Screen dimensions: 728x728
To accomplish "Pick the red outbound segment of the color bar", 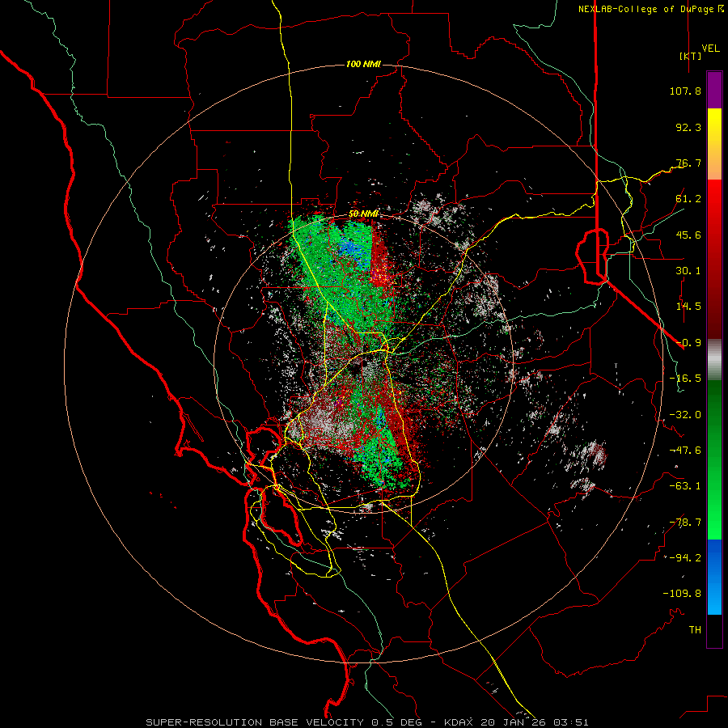I will pyautogui.click(x=714, y=259).
